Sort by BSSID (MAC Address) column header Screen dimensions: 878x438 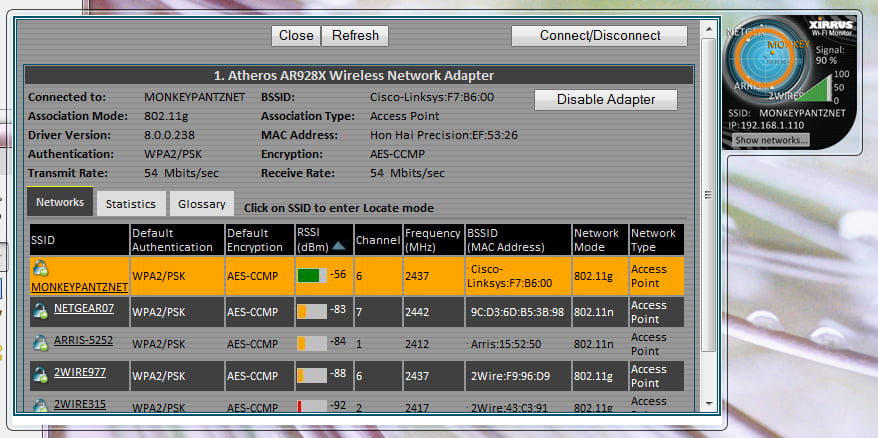518,240
